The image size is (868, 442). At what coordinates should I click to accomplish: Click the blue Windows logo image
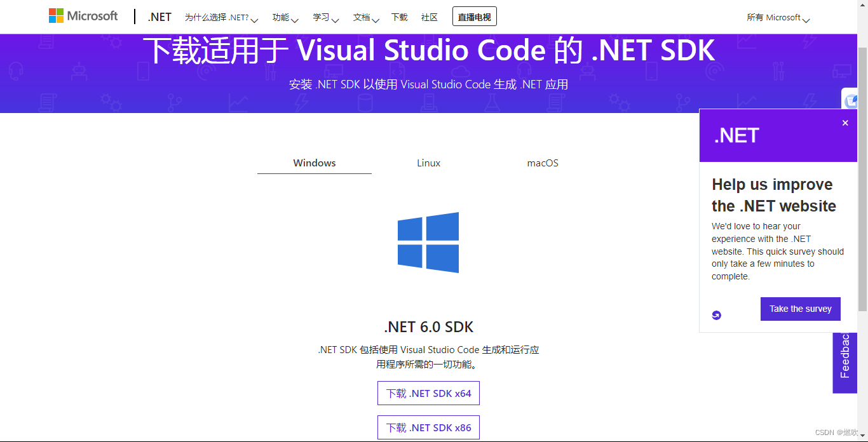(428, 243)
